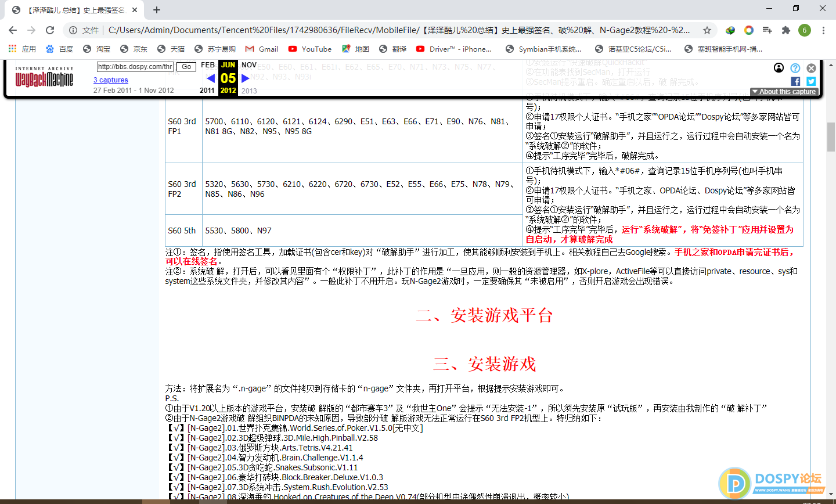The image size is (836, 504).
Task: Open the extensions puzzle-piece menu
Action: (786, 30)
